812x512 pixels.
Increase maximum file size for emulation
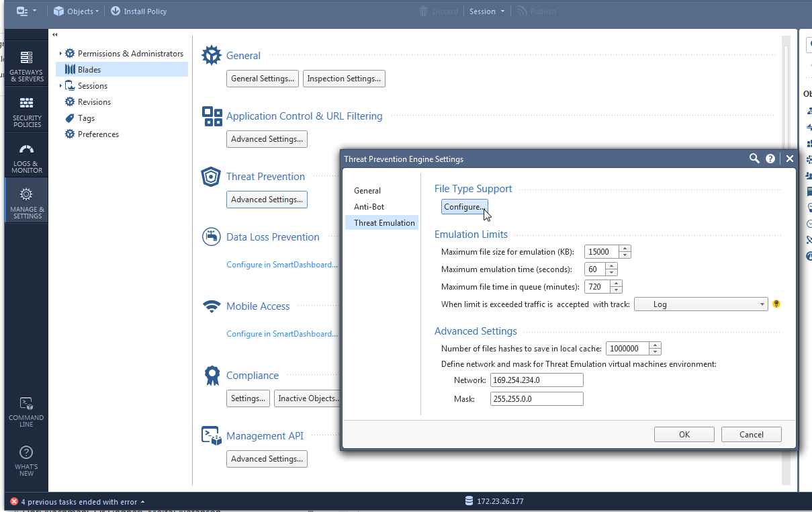pos(625,249)
